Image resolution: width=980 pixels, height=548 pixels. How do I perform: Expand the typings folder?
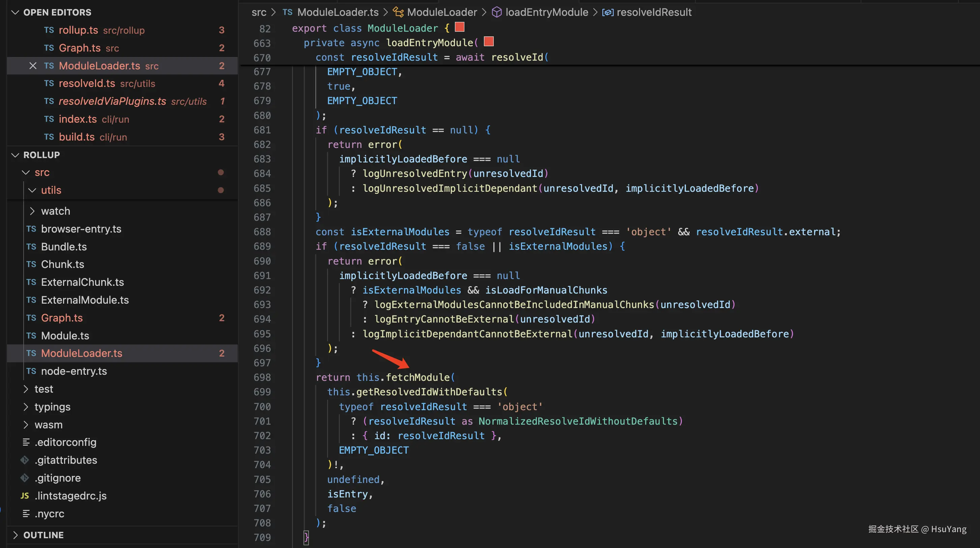pyautogui.click(x=26, y=406)
